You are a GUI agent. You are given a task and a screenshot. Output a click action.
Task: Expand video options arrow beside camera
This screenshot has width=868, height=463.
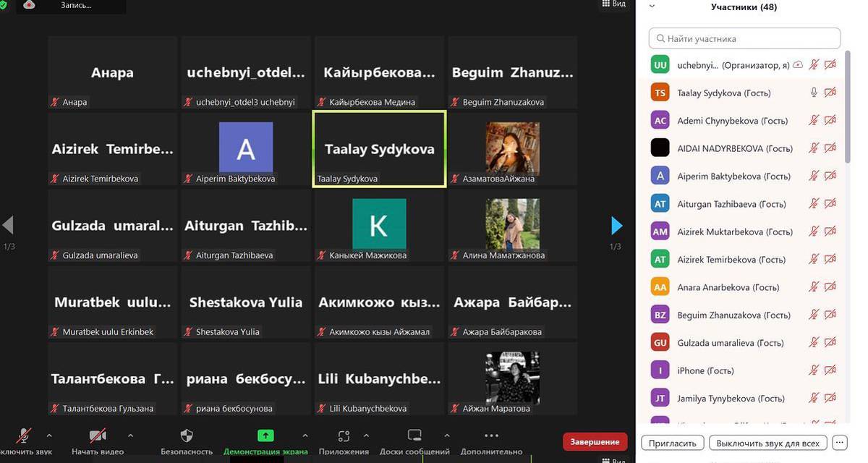pyautogui.click(x=130, y=436)
